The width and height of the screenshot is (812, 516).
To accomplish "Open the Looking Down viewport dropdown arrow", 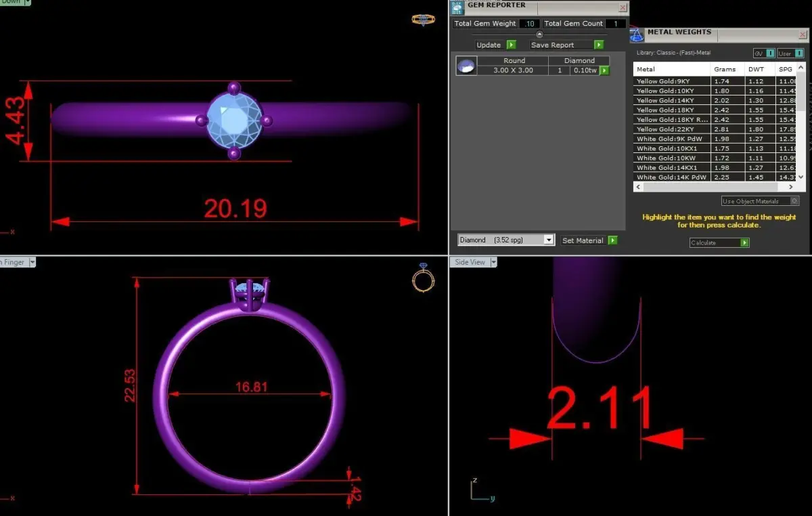I will [x=28, y=2].
